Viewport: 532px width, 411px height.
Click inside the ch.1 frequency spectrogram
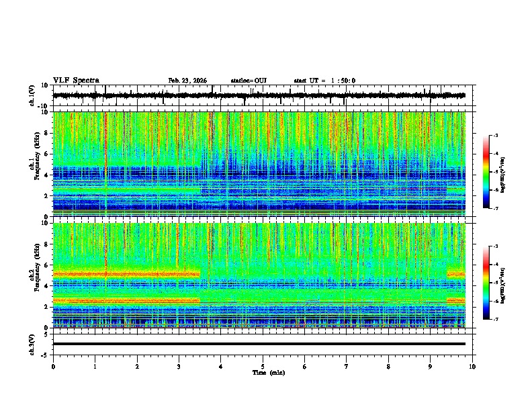click(259, 164)
